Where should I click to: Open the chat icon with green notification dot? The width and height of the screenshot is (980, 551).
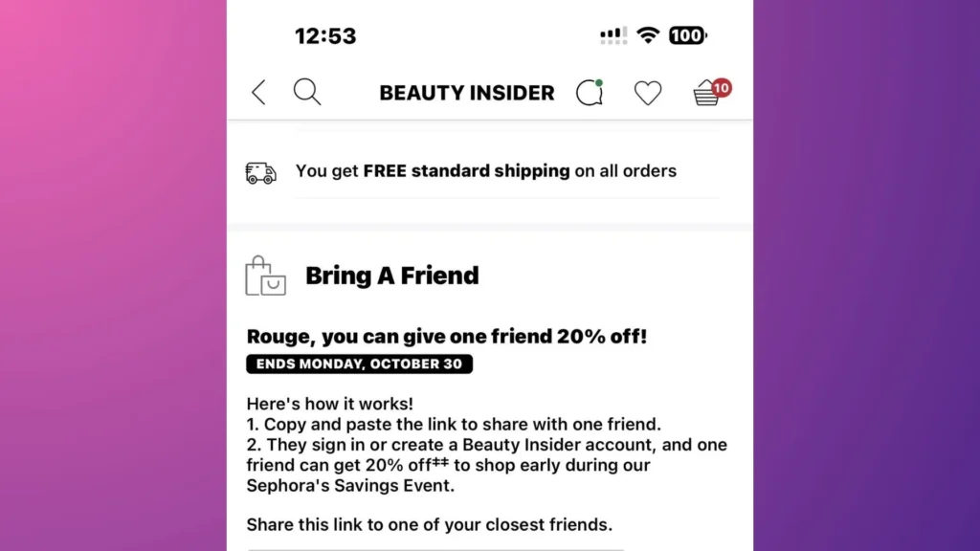click(x=588, y=93)
